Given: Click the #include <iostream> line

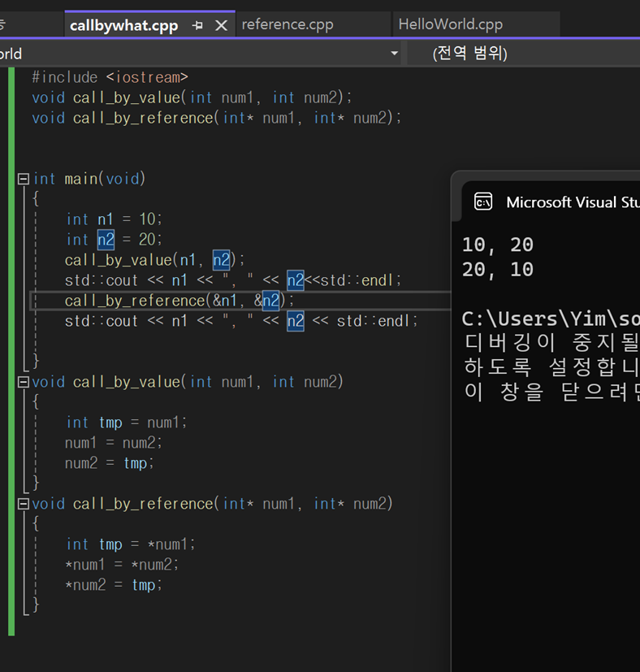Looking at the screenshot, I should click(110, 77).
